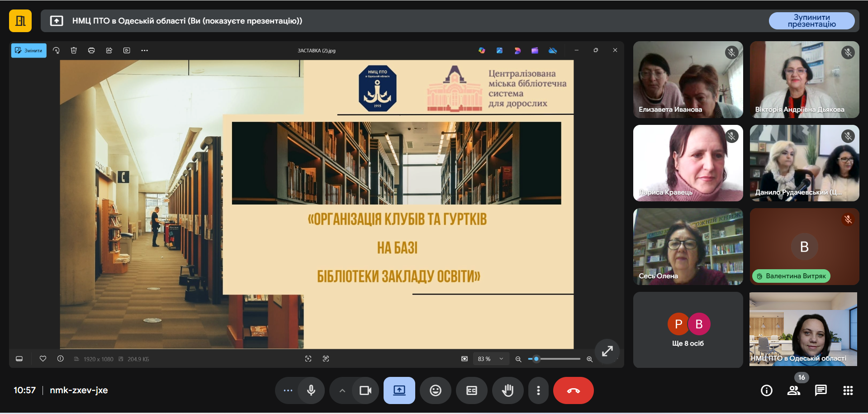Open the photo viewer's See more menu
The height and width of the screenshot is (414, 868).
tap(144, 51)
